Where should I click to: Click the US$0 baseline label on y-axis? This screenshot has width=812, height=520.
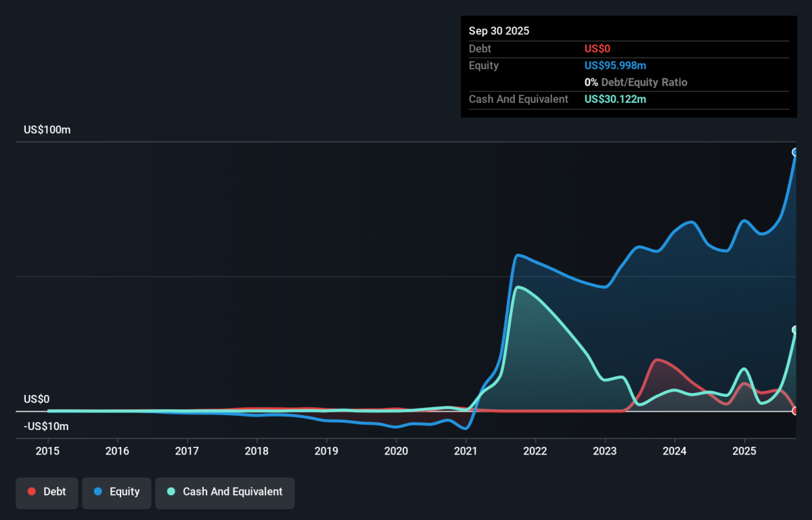coord(37,400)
